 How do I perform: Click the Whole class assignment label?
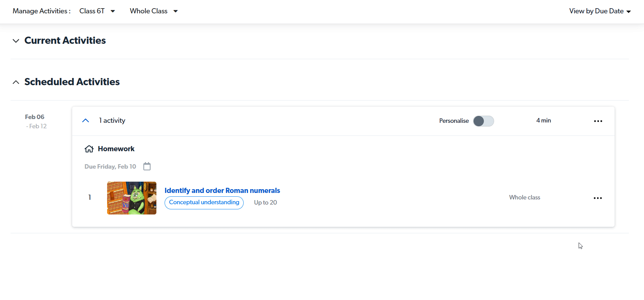pos(524,197)
